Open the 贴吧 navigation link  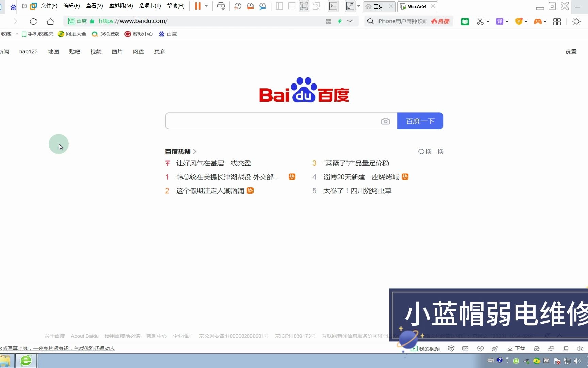(x=75, y=52)
